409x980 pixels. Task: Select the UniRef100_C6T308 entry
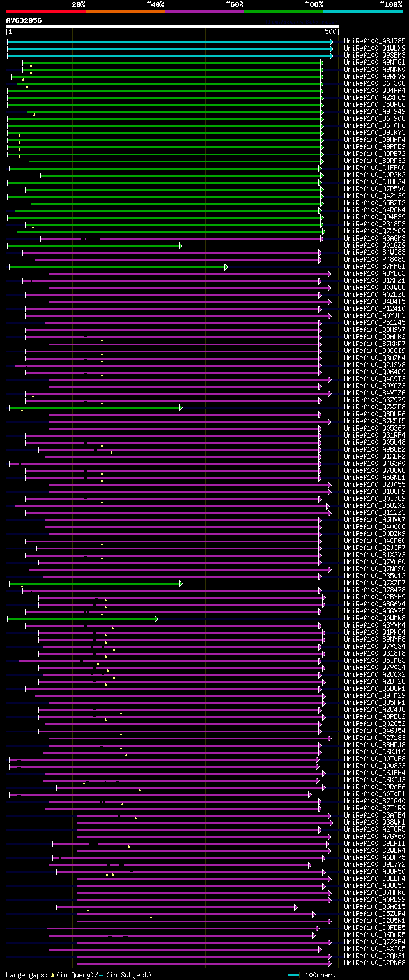374,84
